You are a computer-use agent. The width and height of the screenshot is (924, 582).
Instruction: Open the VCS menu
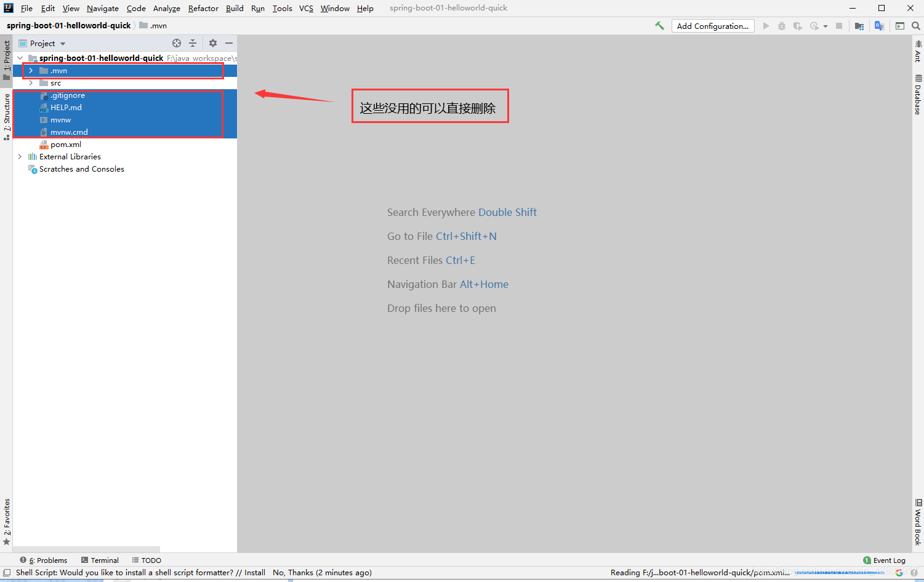click(x=306, y=8)
